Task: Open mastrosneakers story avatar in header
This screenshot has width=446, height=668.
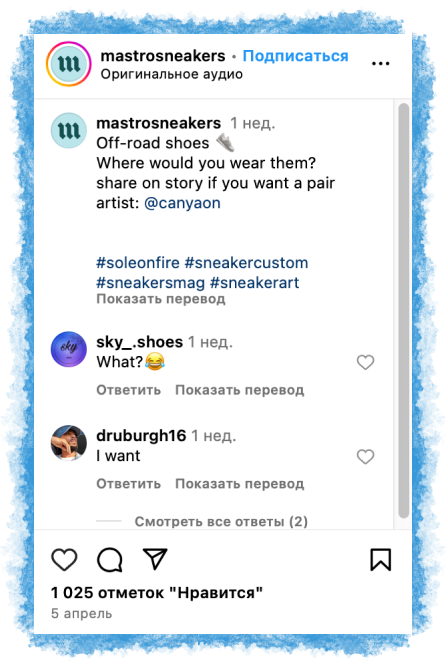Action: click(x=69, y=64)
